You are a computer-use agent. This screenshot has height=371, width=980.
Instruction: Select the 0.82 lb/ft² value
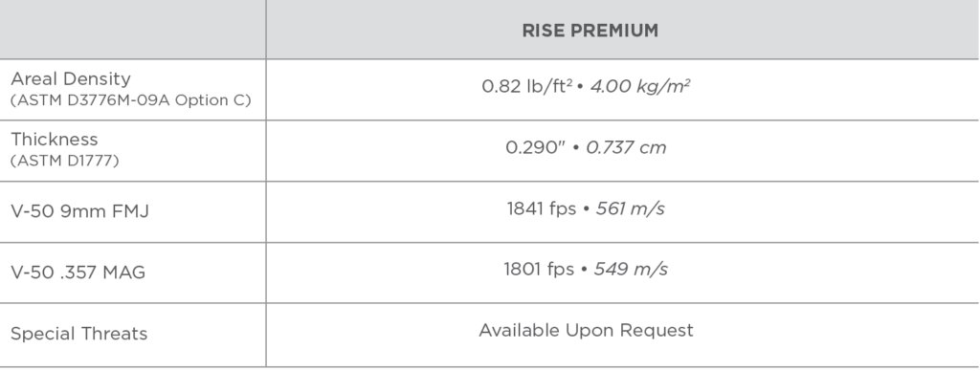tap(526, 86)
